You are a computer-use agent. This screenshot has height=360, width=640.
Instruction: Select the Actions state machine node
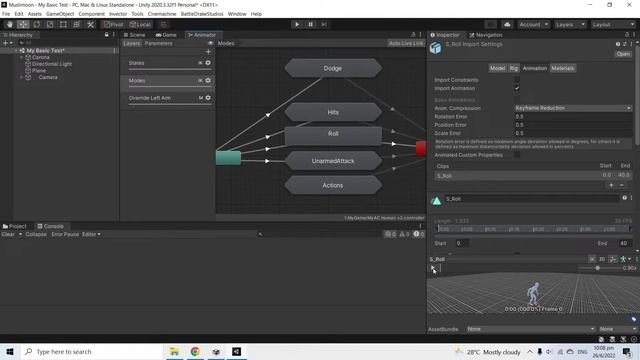[x=333, y=185]
